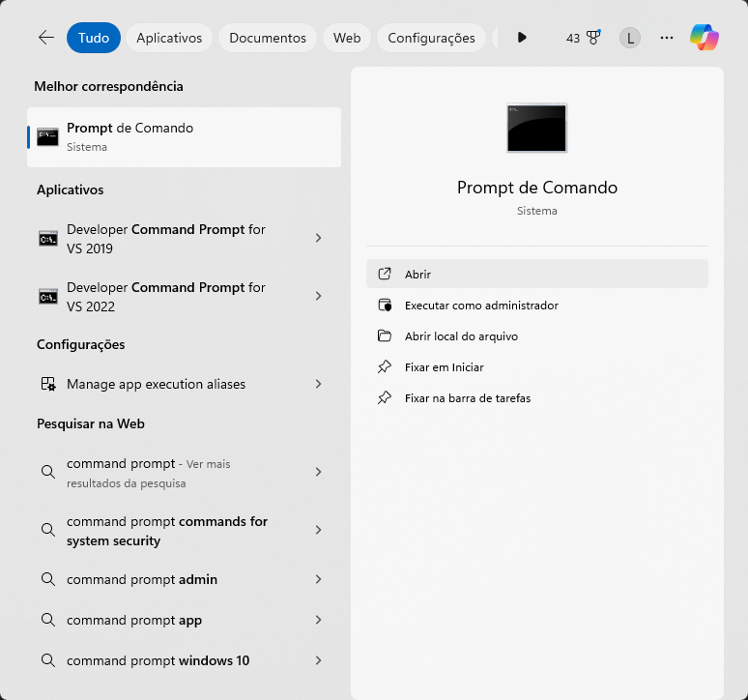This screenshot has width=748, height=700.
Task: Click the admin shield icon
Action: coord(385,305)
